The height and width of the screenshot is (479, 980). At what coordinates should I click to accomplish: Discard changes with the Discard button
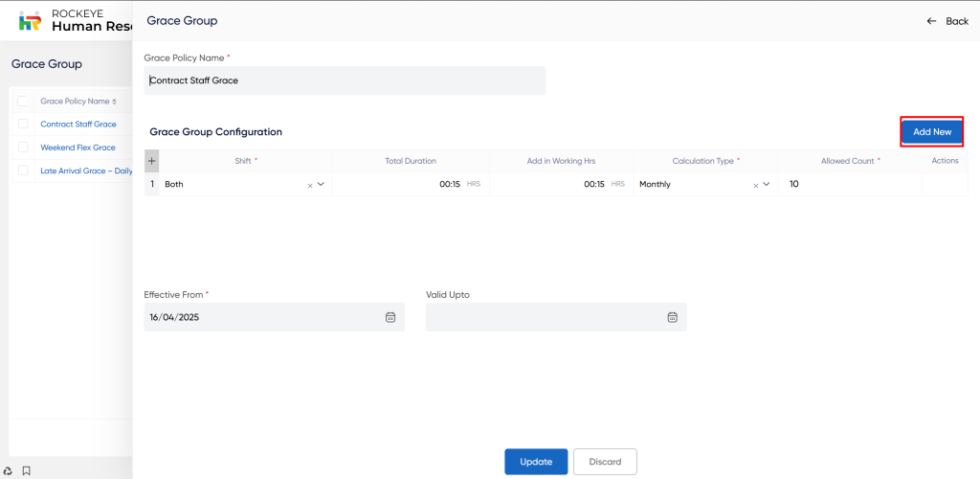605,462
